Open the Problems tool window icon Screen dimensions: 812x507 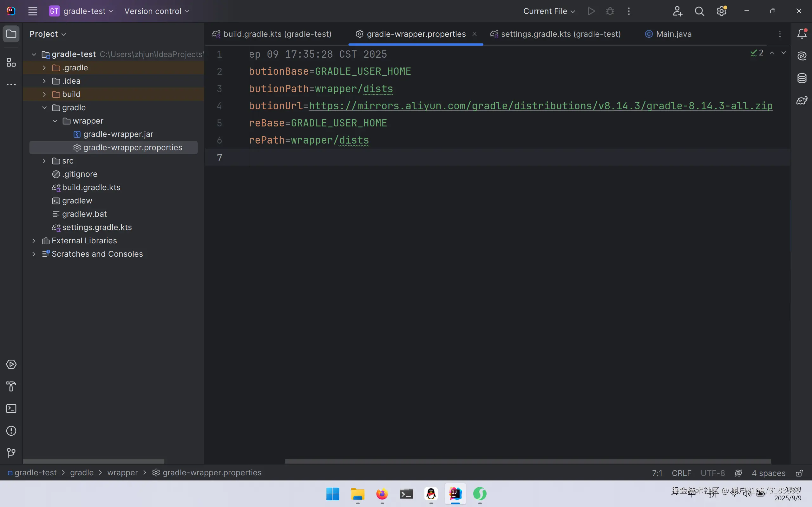11,431
